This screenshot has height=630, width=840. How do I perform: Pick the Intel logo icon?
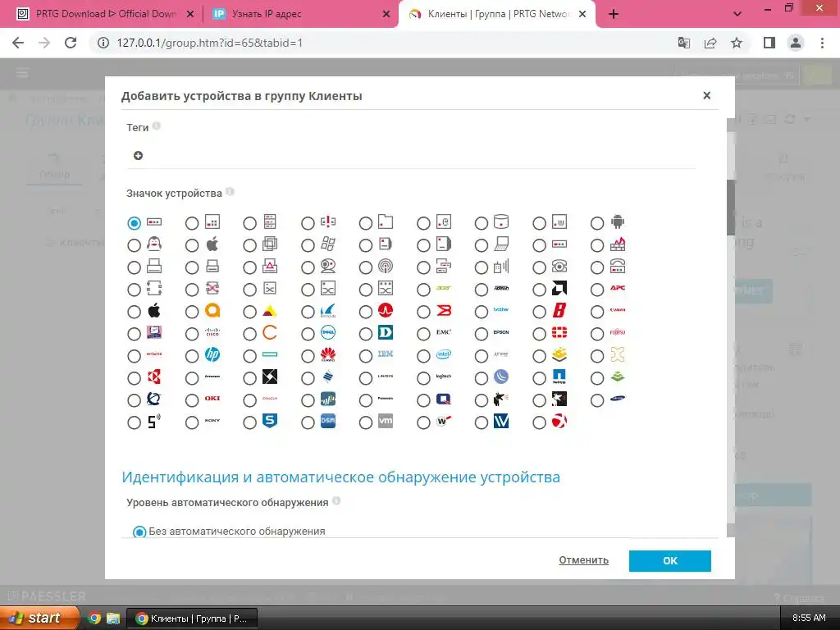(x=444, y=354)
